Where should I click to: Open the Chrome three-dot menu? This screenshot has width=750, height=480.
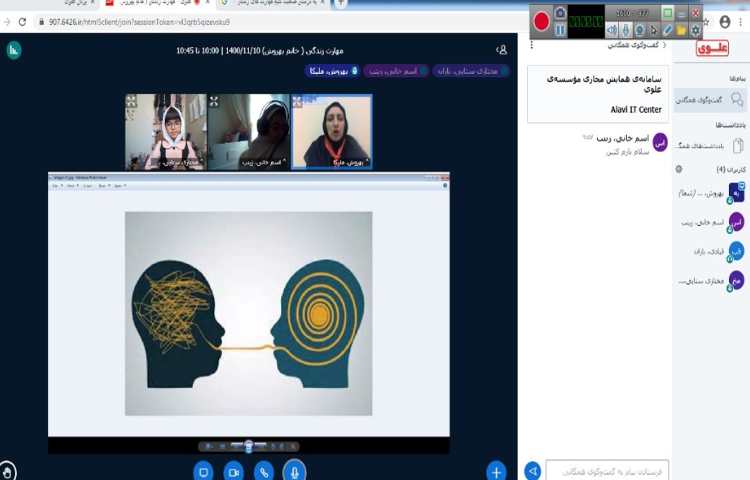(741, 22)
